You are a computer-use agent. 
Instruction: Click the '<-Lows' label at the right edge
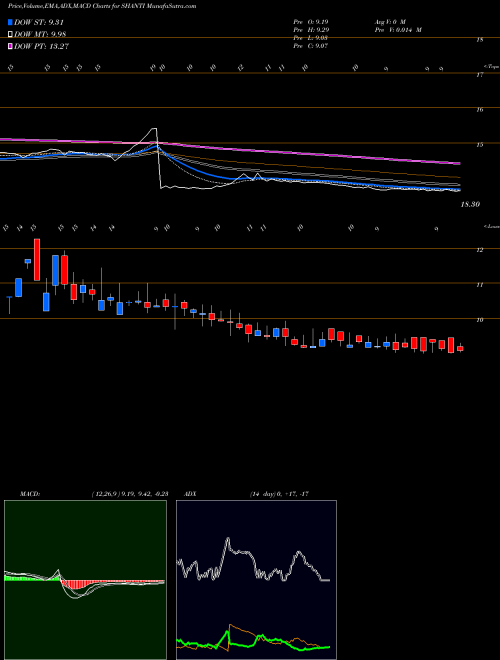click(491, 227)
